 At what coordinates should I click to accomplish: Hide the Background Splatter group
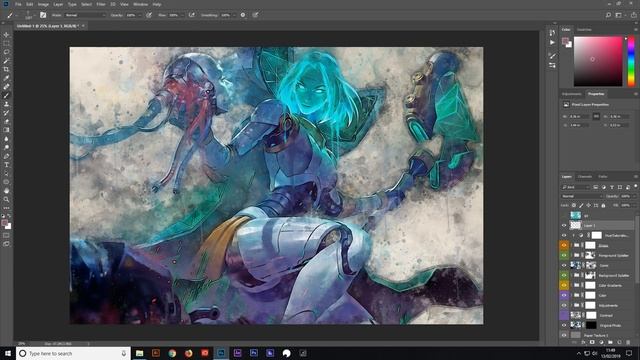564,276
